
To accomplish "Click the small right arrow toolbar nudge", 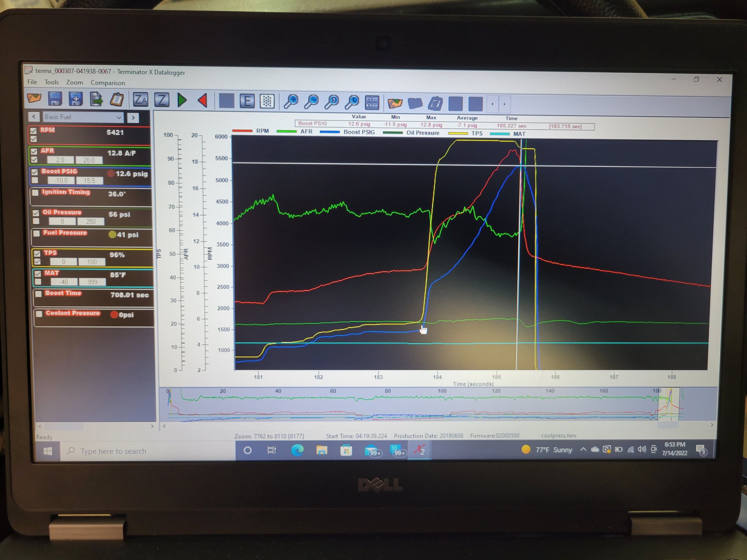I will (x=505, y=104).
